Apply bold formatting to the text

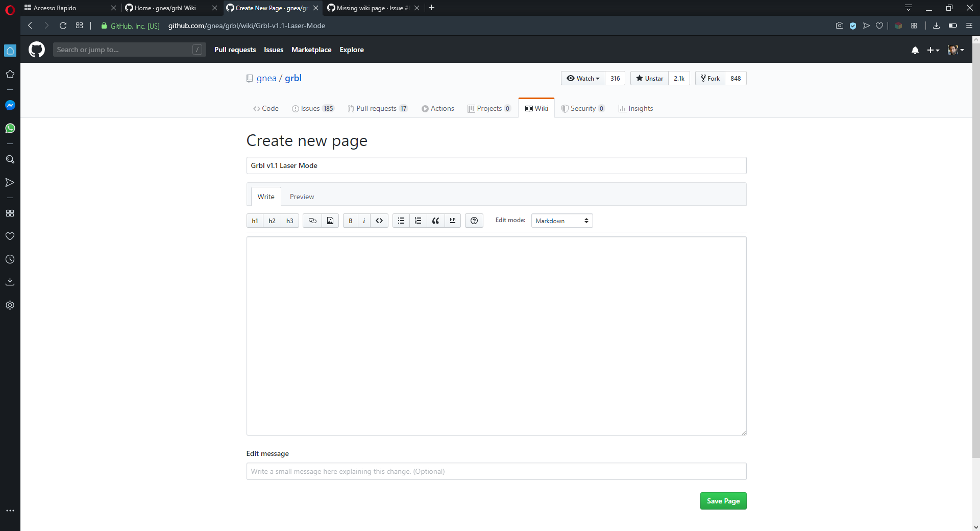(x=350, y=221)
